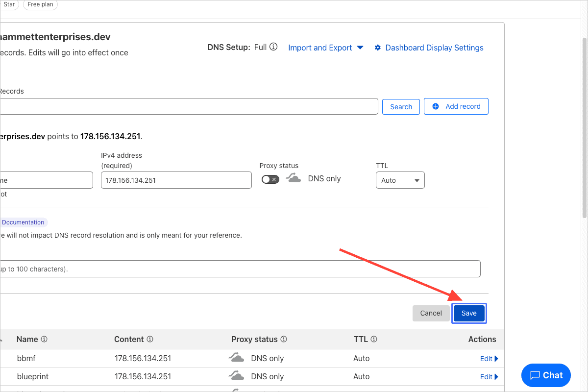
Task: Click the TTL column info icon
Action: (x=374, y=339)
